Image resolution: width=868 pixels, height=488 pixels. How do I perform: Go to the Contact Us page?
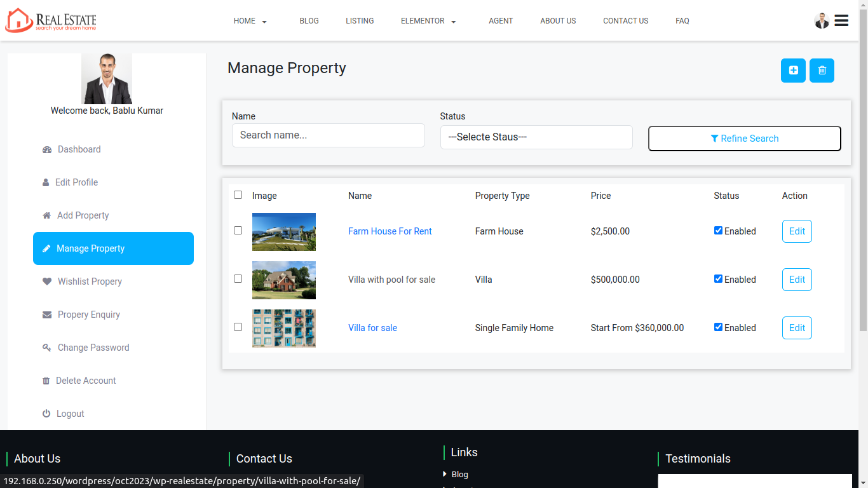click(x=625, y=21)
